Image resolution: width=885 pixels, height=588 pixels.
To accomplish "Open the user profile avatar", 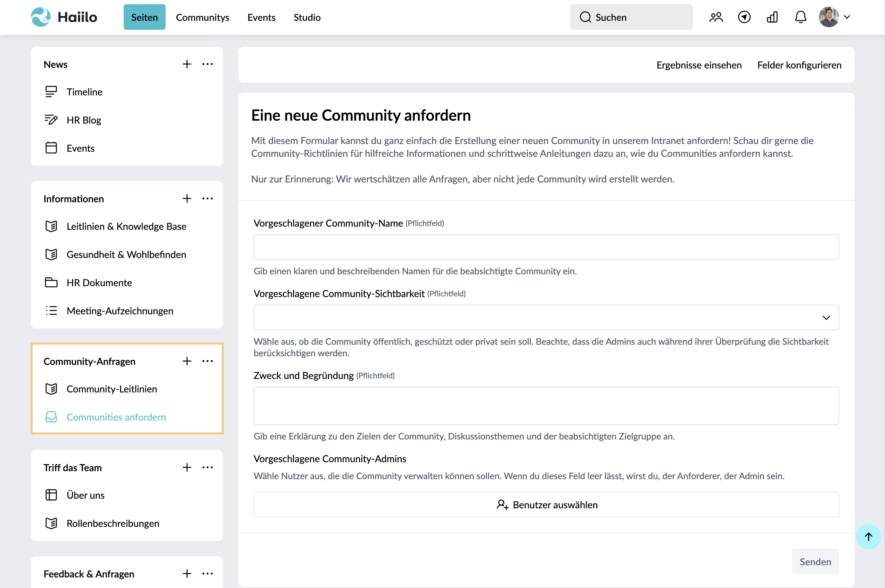I will pyautogui.click(x=828, y=17).
